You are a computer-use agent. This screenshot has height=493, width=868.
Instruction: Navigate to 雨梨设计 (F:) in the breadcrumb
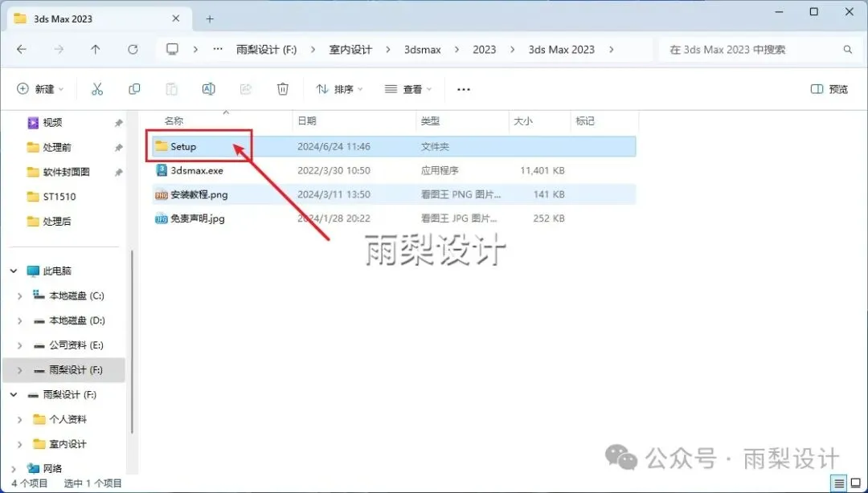click(x=266, y=49)
